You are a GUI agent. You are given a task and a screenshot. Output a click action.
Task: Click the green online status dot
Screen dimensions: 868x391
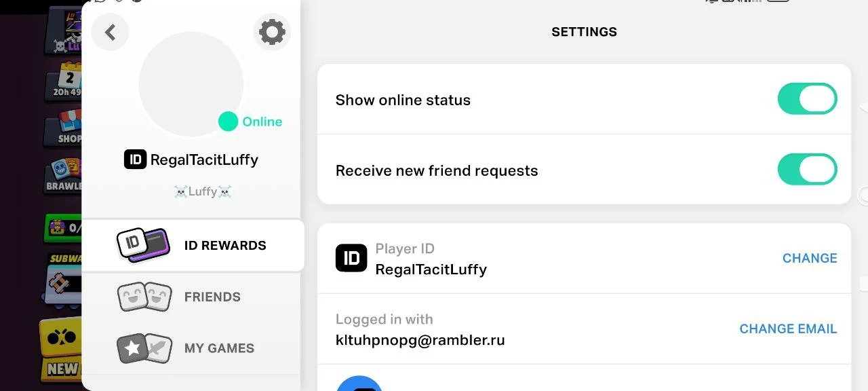228,122
